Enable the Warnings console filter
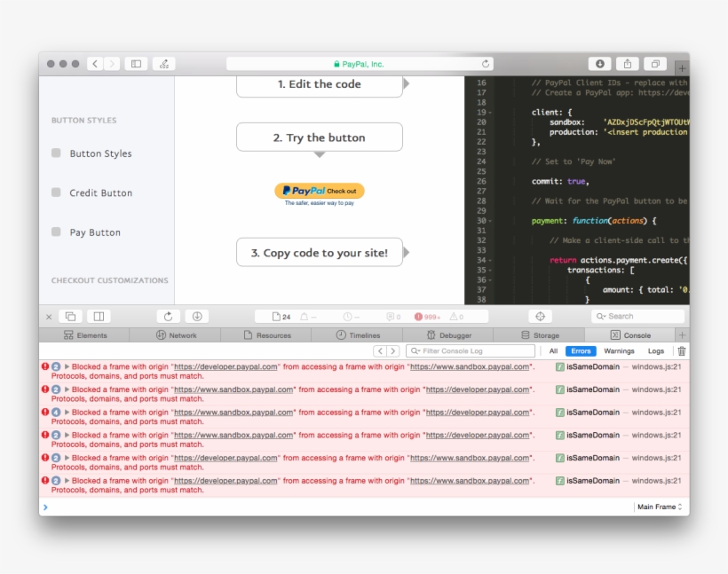The image size is (728, 574). (619, 351)
